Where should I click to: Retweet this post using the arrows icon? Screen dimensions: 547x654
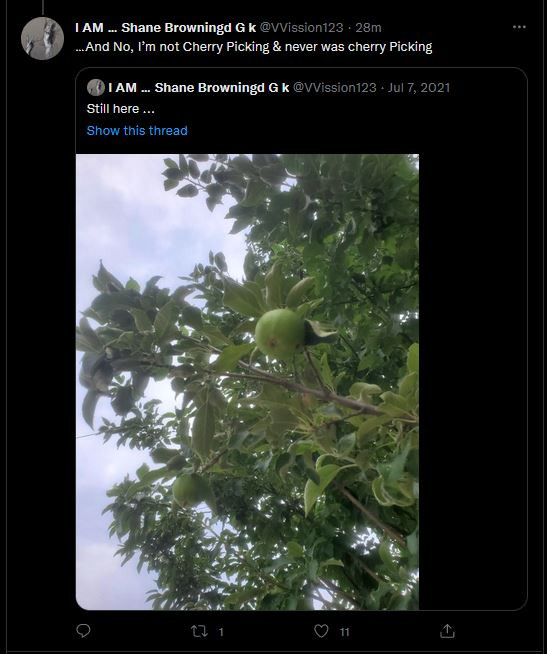pos(199,631)
